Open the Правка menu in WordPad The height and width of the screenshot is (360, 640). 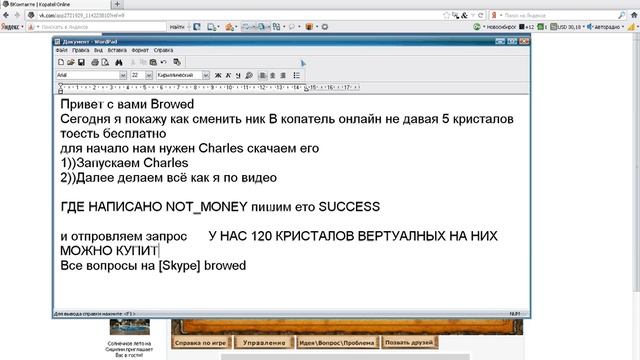click(81, 50)
